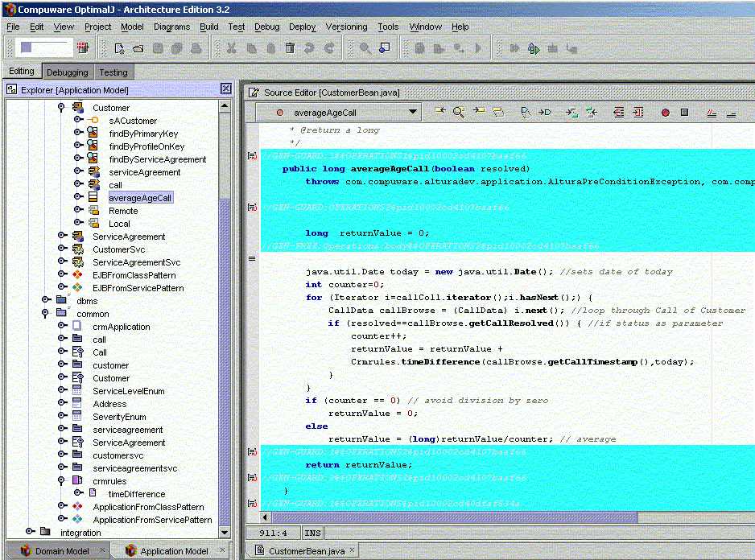Click the Copy toolbar icon

point(251,48)
